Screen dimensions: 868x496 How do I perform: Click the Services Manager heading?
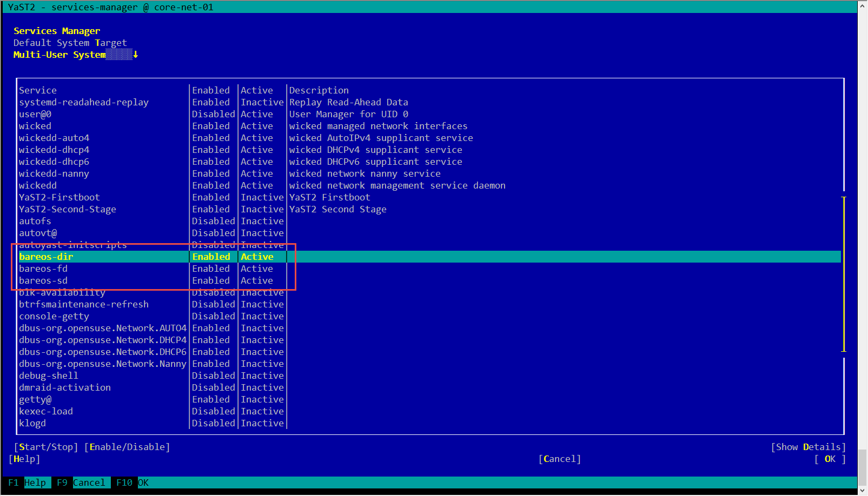(57, 31)
